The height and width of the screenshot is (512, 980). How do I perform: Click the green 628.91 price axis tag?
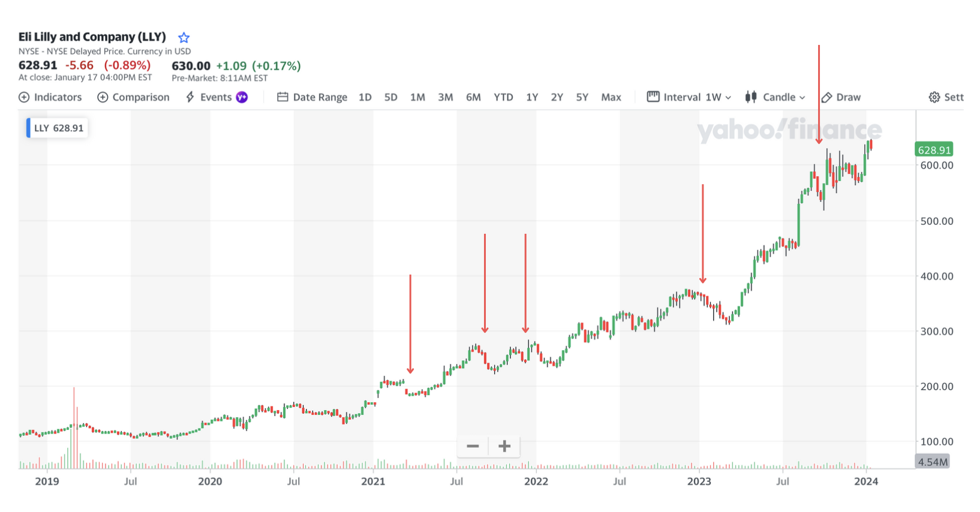pyautogui.click(x=934, y=150)
